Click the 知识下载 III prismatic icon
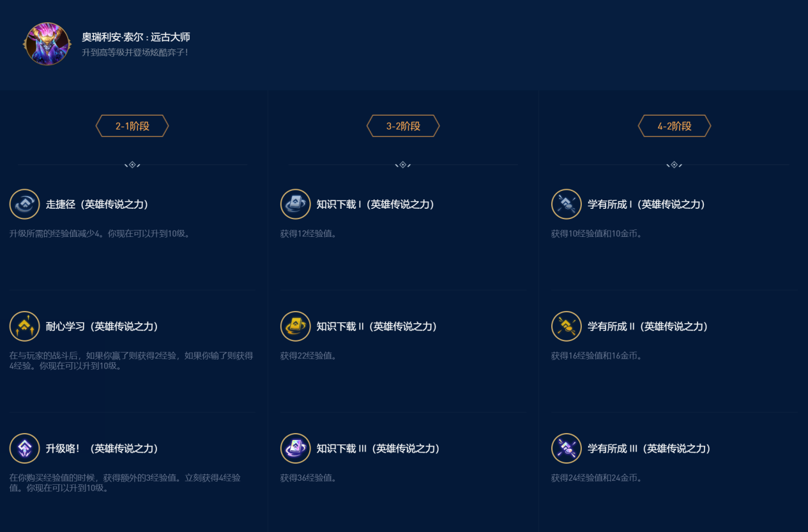 click(x=296, y=448)
